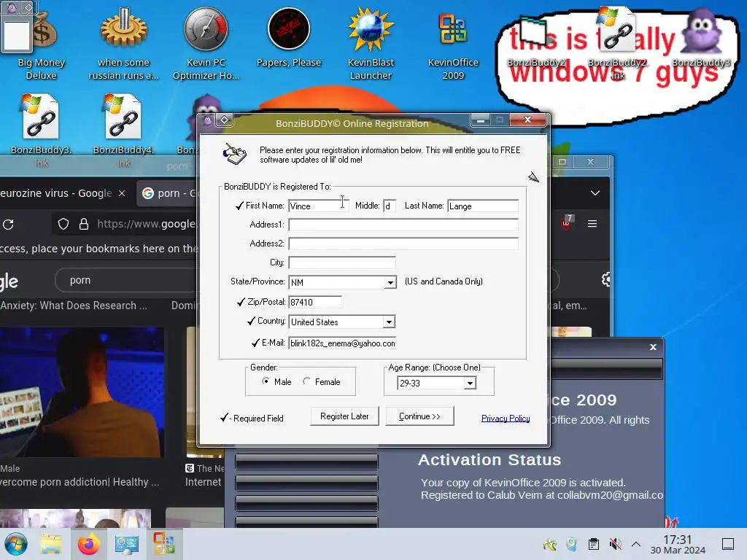
Task: Click the Start button on taskbar
Action: point(16,544)
